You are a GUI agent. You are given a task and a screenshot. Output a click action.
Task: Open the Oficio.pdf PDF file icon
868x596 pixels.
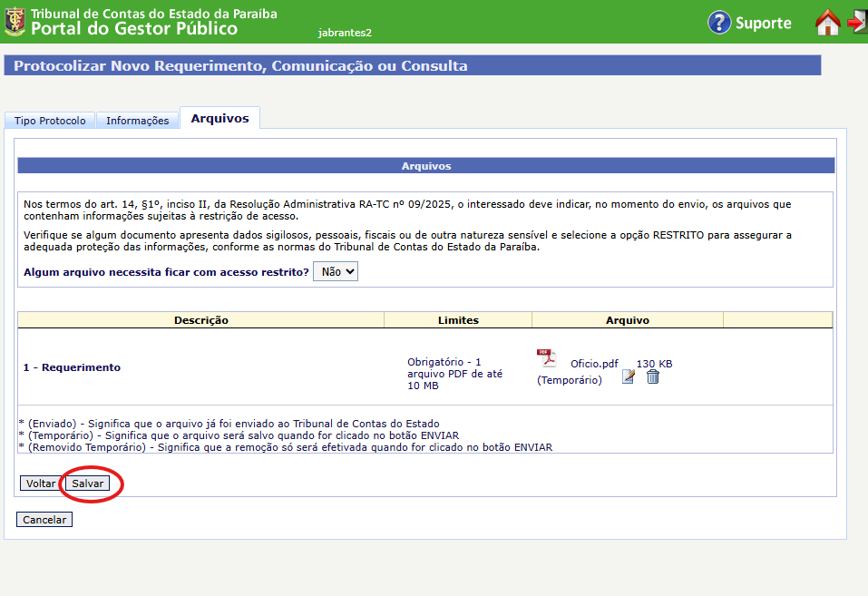coord(546,358)
